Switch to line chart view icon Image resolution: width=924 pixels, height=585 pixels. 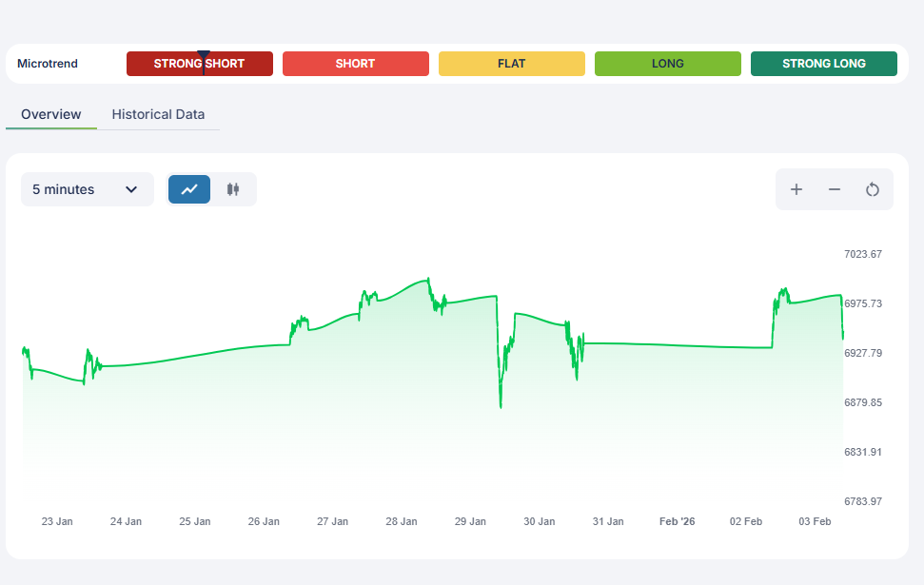[189, 189]
